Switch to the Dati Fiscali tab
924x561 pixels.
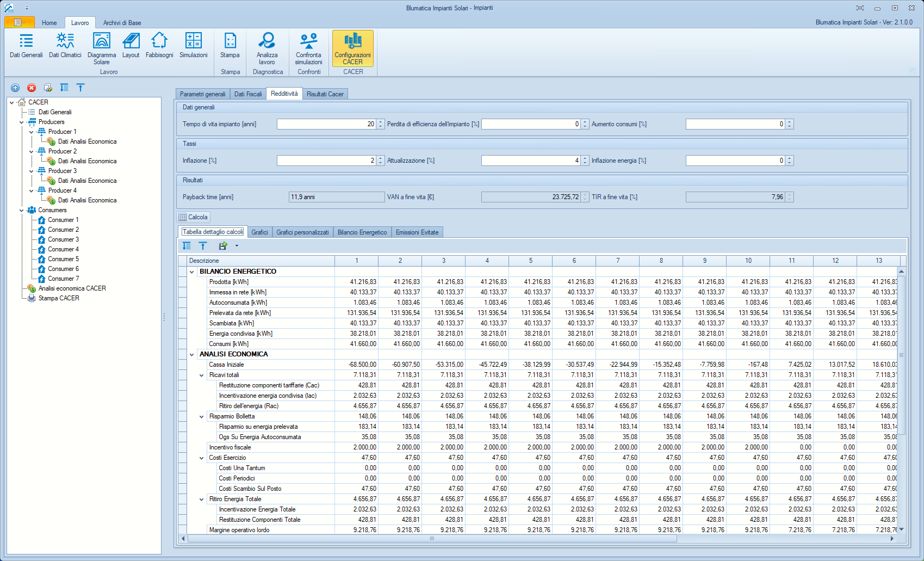coord(248,94)
